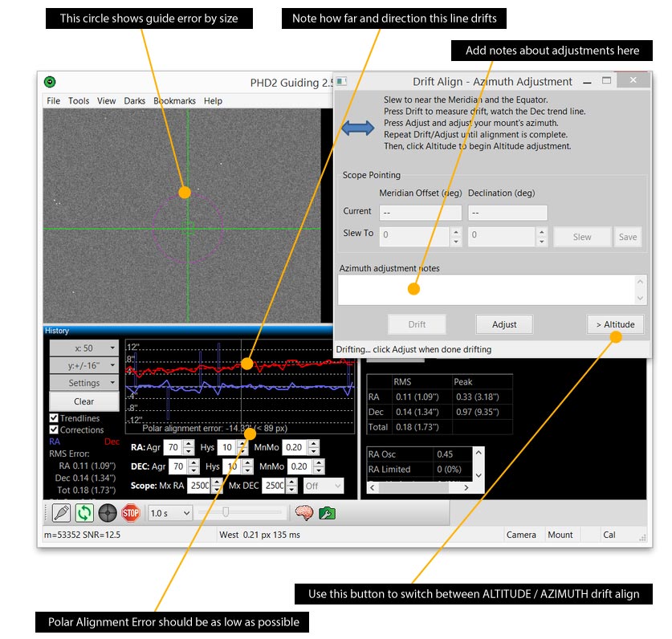672x639 pixels.
Task: Open the File menu
Action: coord(53,100)
